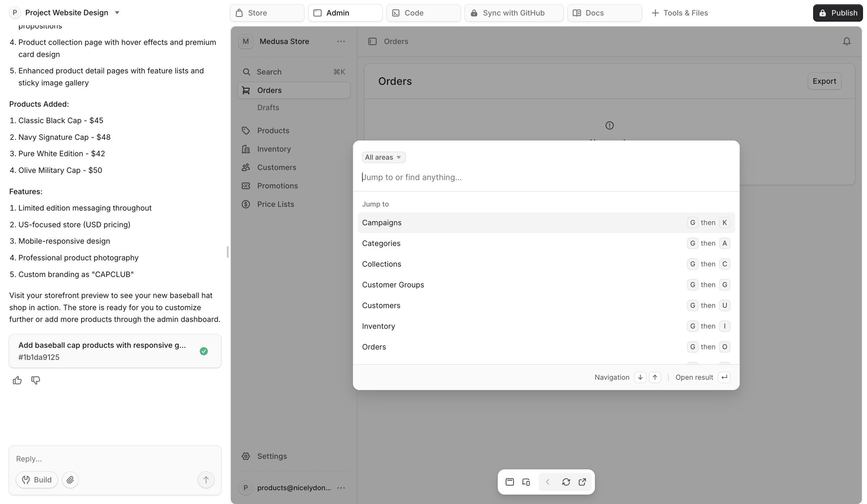Select Customer Groups in Jump to list

tap(546, 285)
